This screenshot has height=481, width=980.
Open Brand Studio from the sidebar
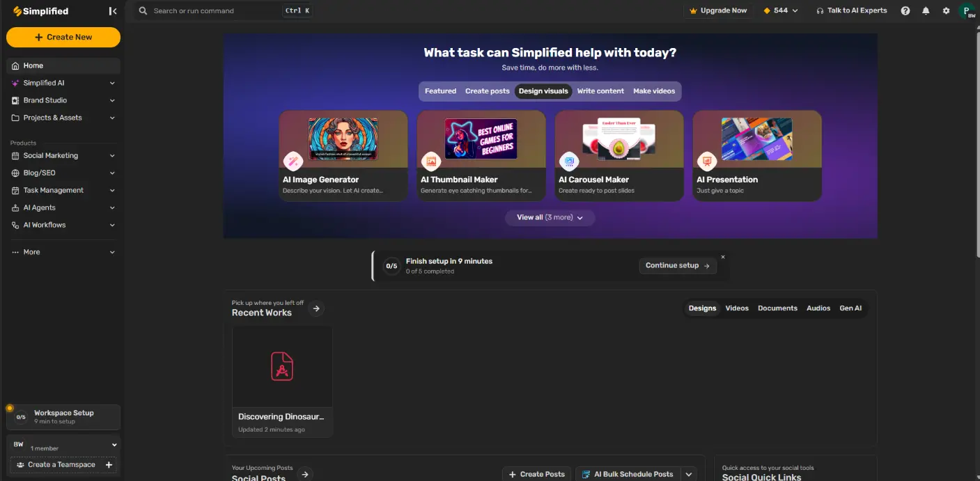pyautogui.click(x=15, y=100)
